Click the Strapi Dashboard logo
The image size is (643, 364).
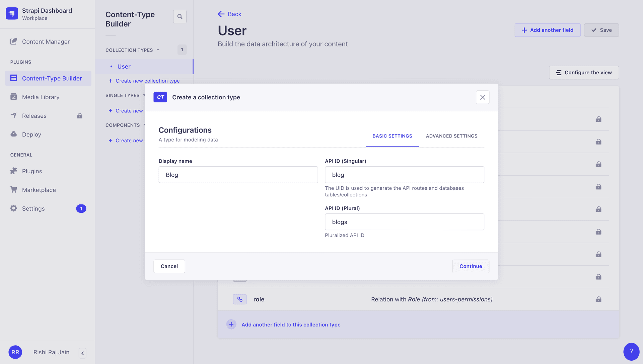pyautogui.click(x=12, y=13)
